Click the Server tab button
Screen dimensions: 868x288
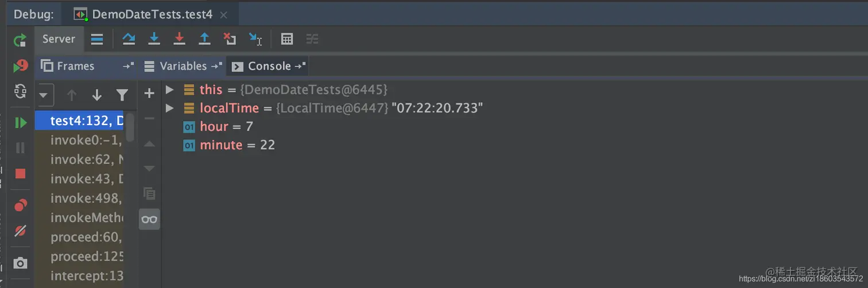coord(59,39)
